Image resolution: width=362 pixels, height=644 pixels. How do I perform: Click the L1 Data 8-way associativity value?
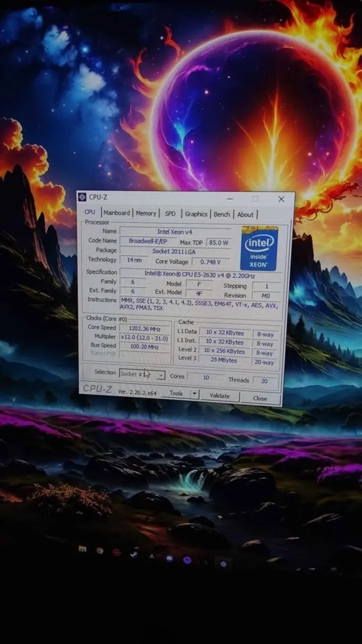265,334
